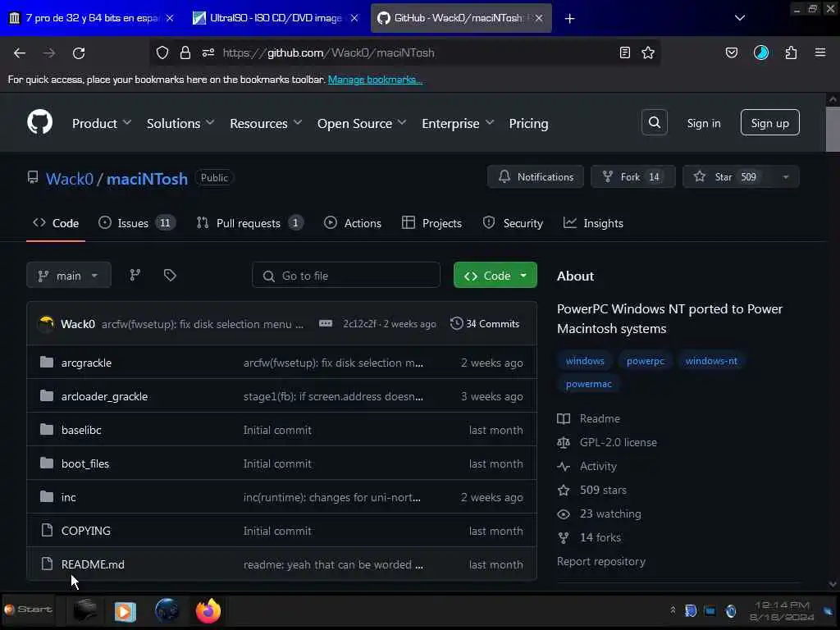Click the shield tracking protection icon
This screenshot has width=840, height=630.
[162, 52]
